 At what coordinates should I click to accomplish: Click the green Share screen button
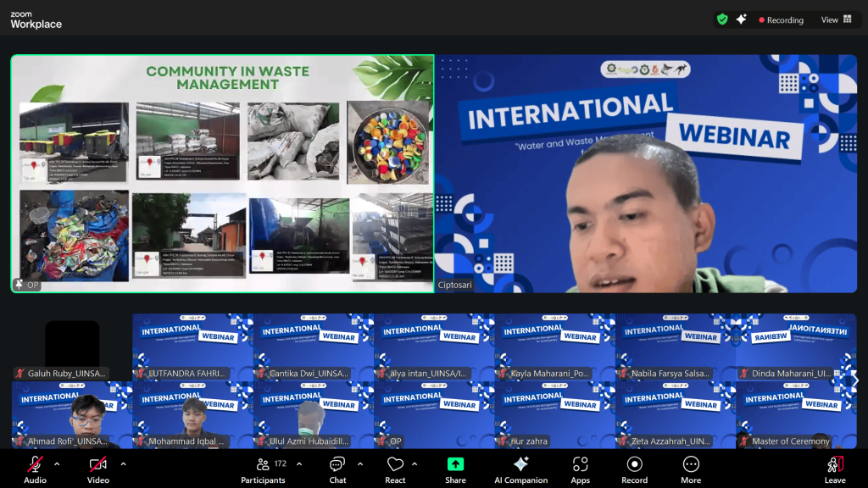455,468
